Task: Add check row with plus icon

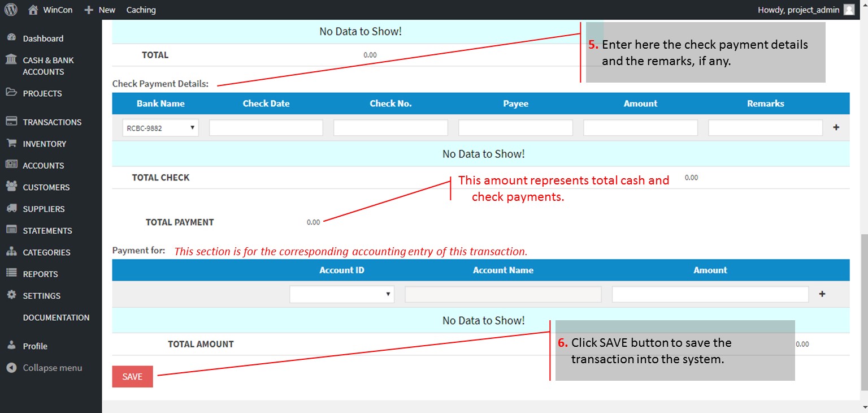Action: [836, 128]
